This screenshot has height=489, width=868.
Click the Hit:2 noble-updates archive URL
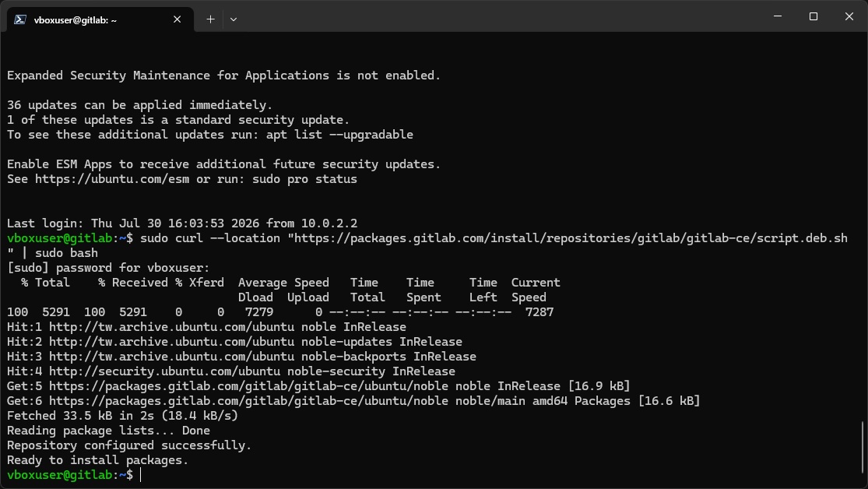(171, 343)
